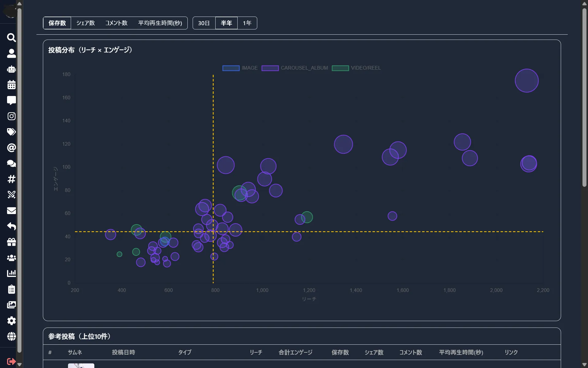Screen dimensions: 588x368
Task: Click the タイプ column header
Action: (185, 352)
